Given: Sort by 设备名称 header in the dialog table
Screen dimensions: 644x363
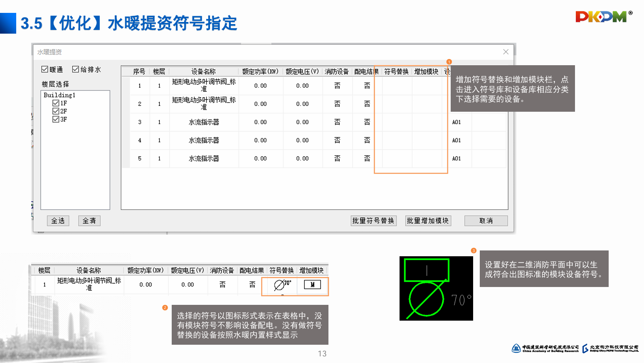Looking at the screenshot, I should coord(204,71).
